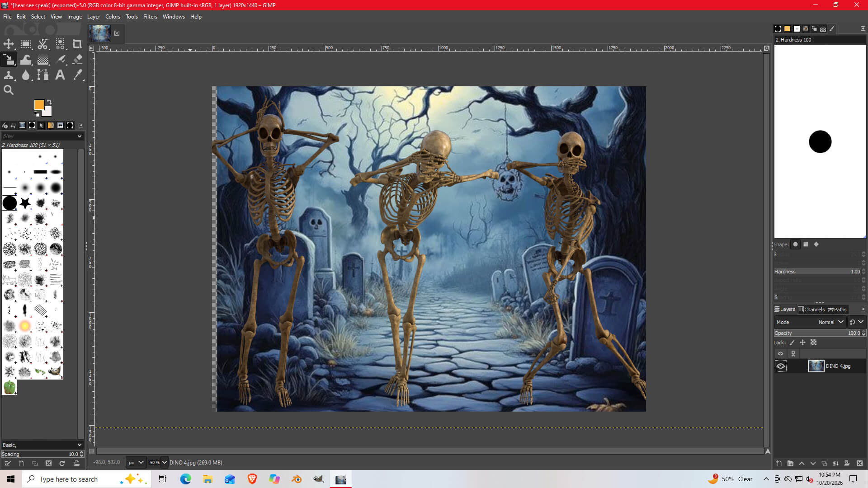Duplicate the current layer
The width and height of the screenshot is (868, 488).
coord(824,463)
